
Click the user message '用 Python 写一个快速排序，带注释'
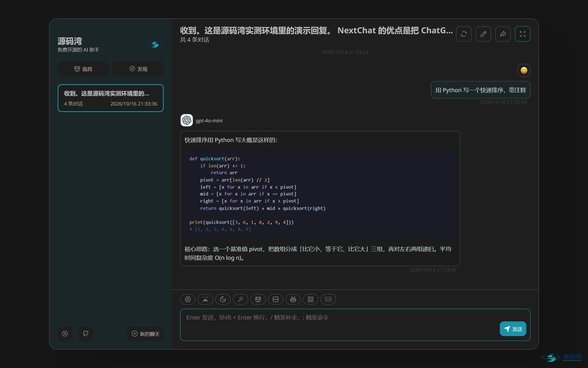[481, 90]
